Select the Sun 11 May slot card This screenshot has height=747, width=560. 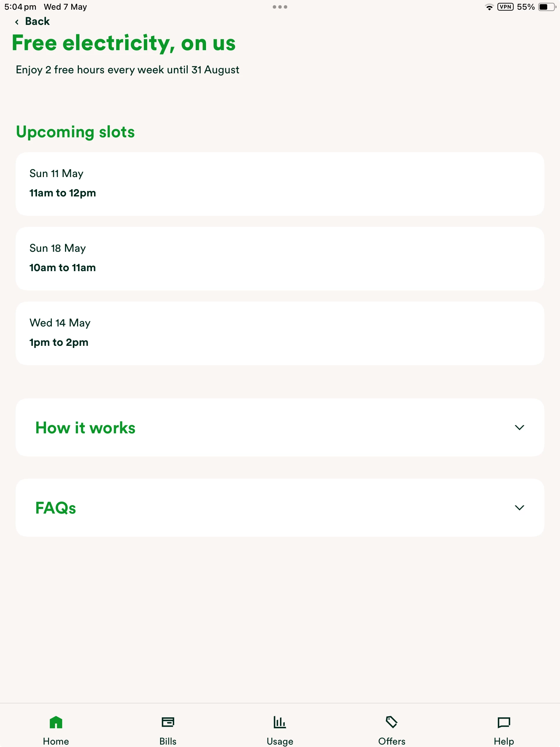coord(280,184)
